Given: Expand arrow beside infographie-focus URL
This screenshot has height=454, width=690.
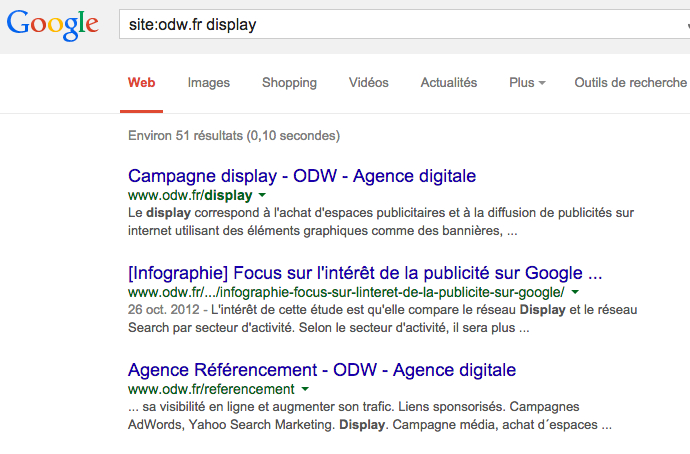Looking at the screenshot, I should [x=575, y=292].
